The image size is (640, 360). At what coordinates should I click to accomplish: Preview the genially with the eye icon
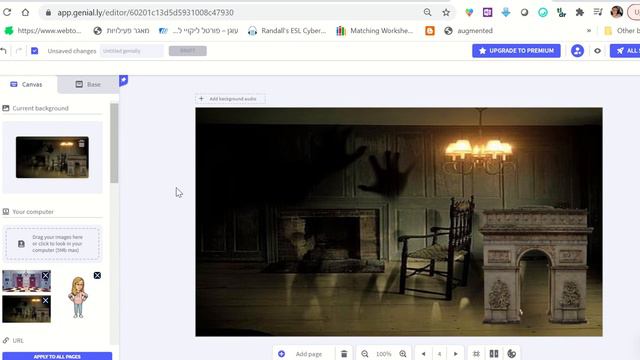[x=598, y=51]
